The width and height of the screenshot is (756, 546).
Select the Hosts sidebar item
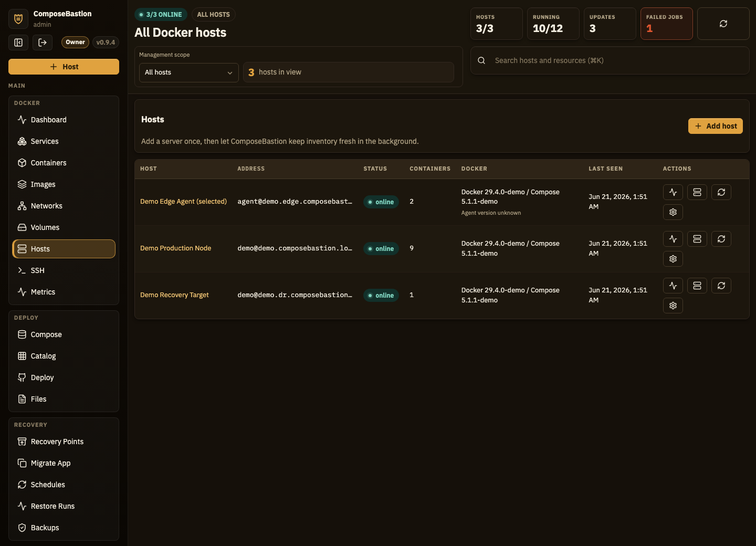[x=64, y=249]
